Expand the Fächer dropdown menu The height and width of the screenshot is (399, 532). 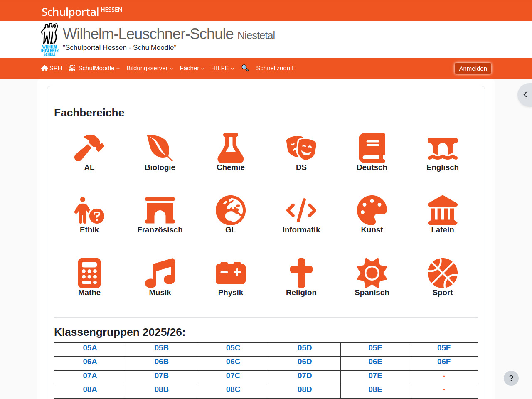tap(192, 68)
